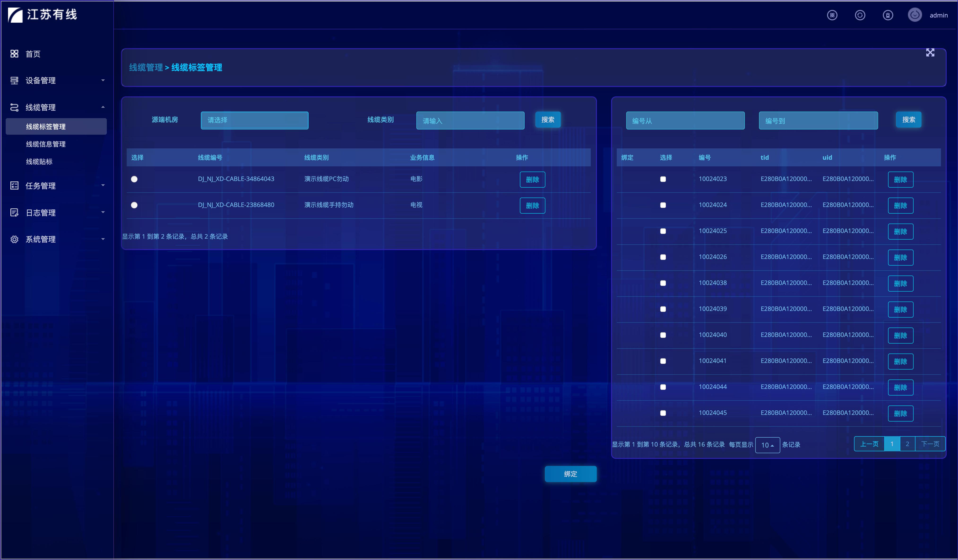Click the 线缆类别 请输入 input field
The image size is (958, 560).
(470, 120)
